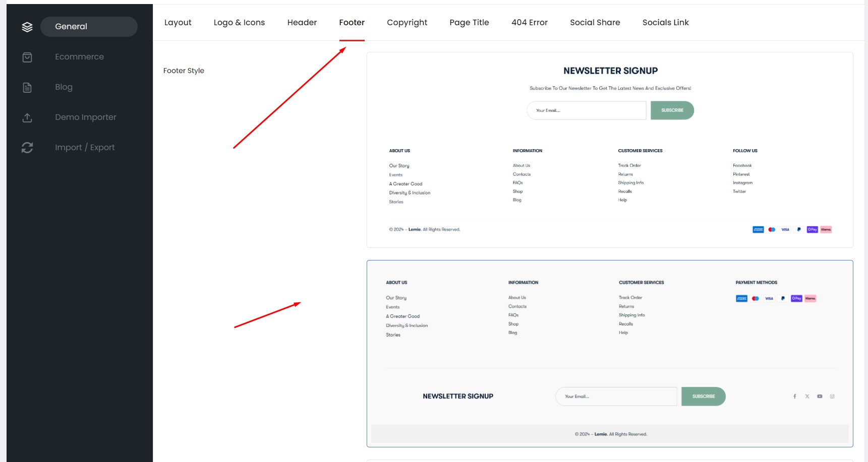
Task: Open the Logo & Icons tab
Action: click(239, 23)
